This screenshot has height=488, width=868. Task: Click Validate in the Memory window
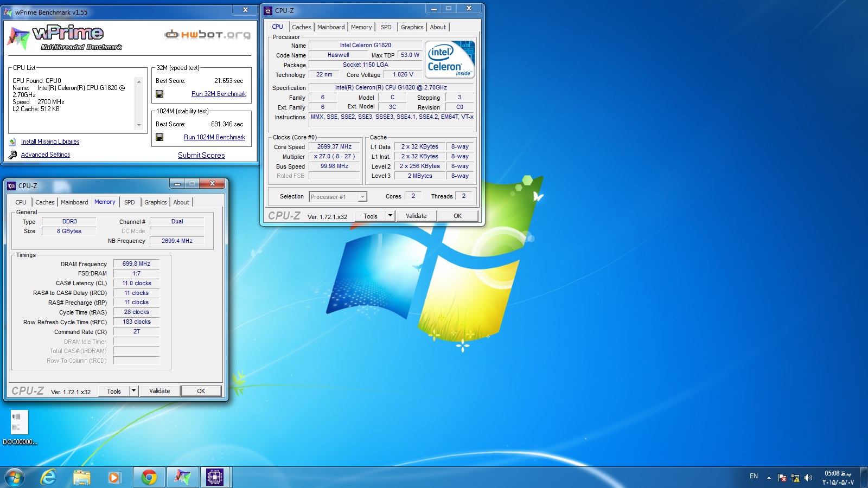click(159, 391)
